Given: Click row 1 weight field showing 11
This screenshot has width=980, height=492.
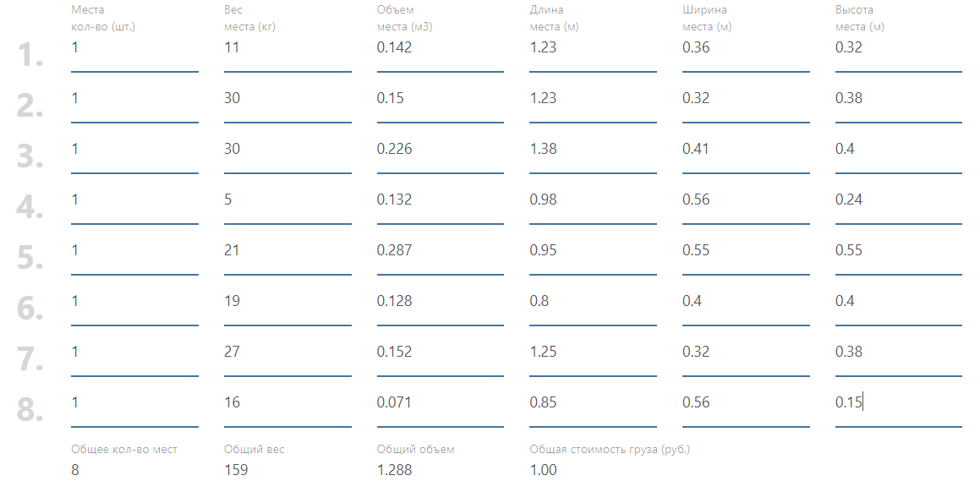Looking at the screenshot, I should tap(287, 48).
